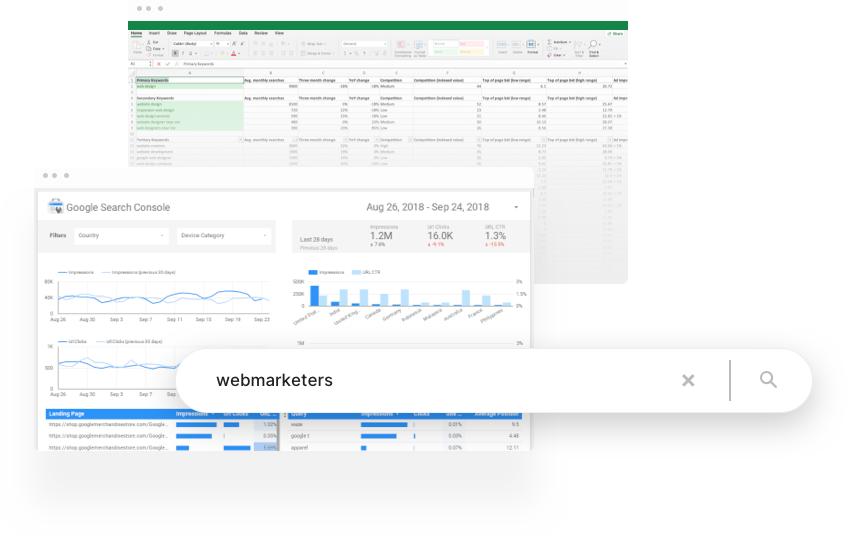Switch to the Insert ribbon tab
The image size is (846, 537).
coord(154,33)
